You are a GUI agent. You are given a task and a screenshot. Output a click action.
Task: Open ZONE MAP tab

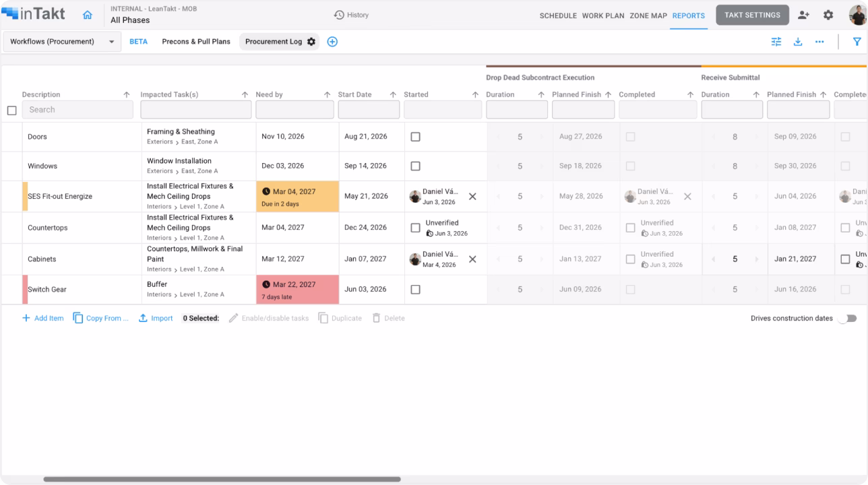[x=648, y=15]
